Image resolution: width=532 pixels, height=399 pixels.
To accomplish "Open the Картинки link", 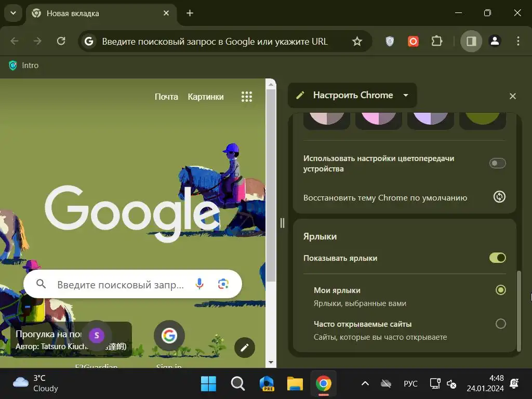I will coord(206,97).
